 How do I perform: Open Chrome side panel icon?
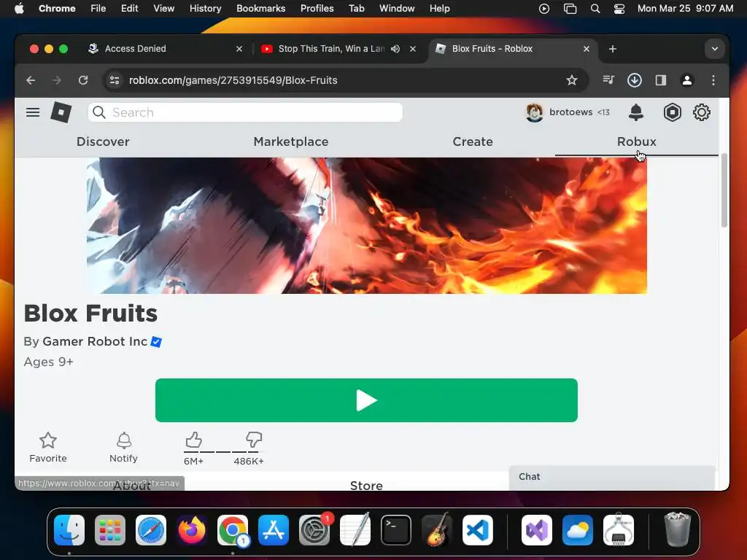(x=661, y=80)
